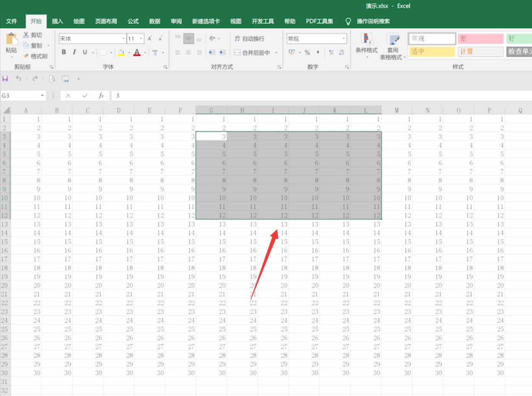The image size is (532, 396).
Task: Open the Name Box dropdown arrow
Action: [x=42, y=96]
